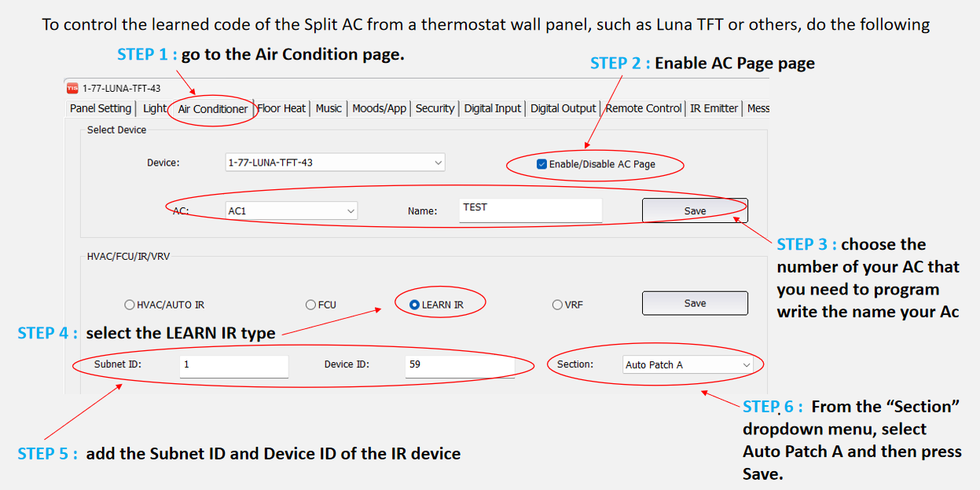Pick the VRF radio option
Screen dimensions: 980x490
click(x=557, y=305)
